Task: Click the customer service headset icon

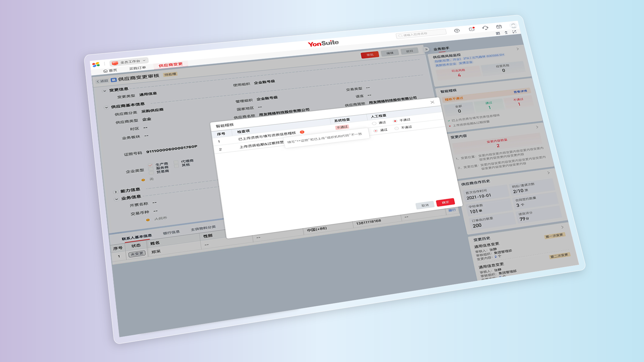Action: click(485, 28)
